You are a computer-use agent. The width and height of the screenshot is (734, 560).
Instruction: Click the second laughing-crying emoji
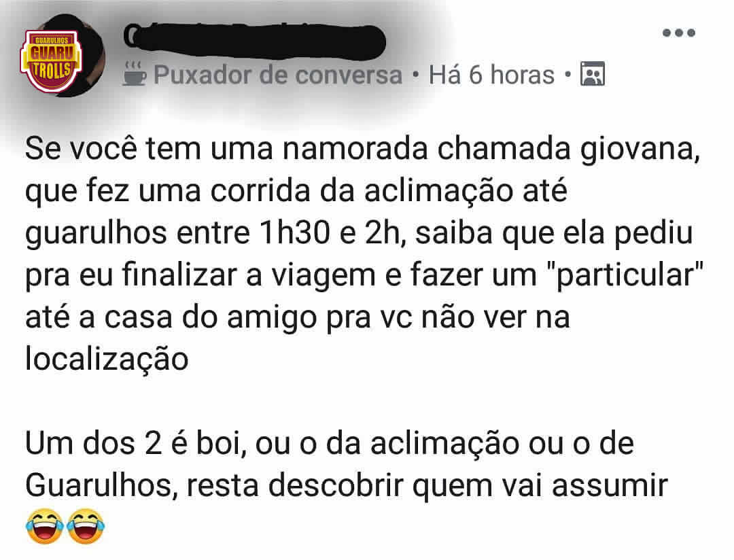click(x=86, y=527)
